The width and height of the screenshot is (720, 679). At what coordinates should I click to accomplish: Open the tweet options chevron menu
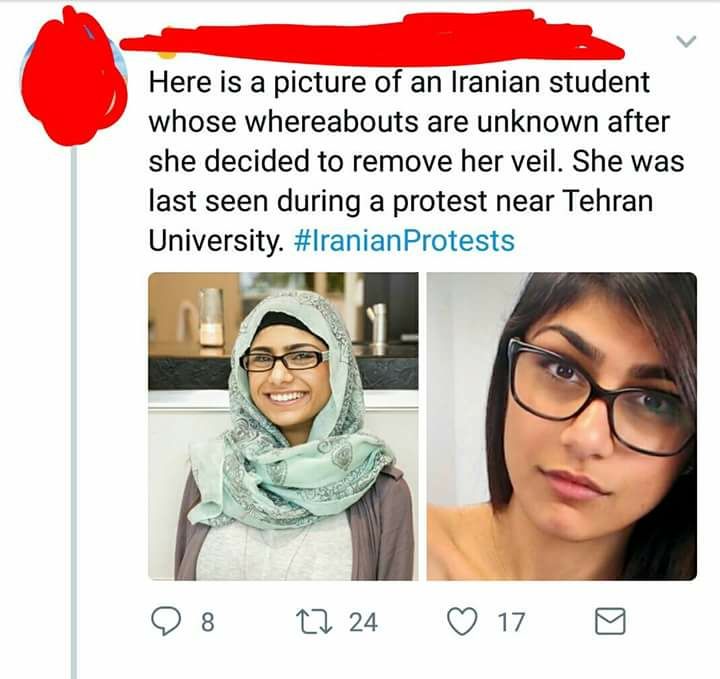tap(686, 41)
